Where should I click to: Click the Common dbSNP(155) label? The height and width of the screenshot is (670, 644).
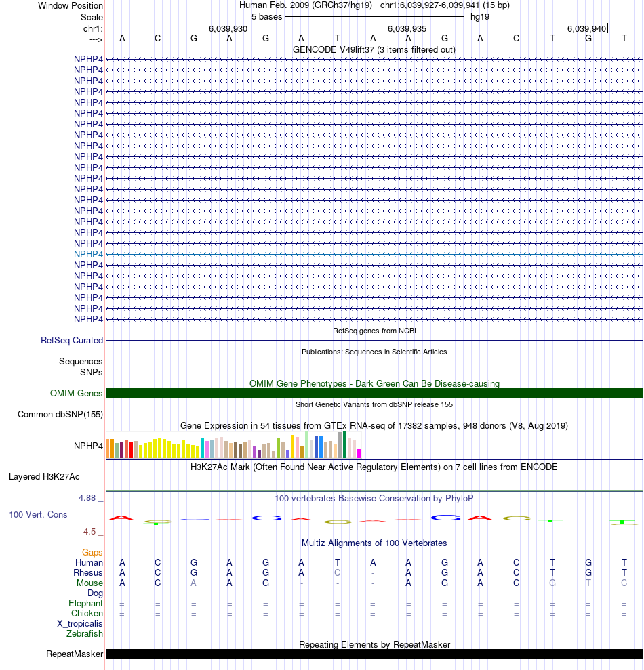point(60,414)
